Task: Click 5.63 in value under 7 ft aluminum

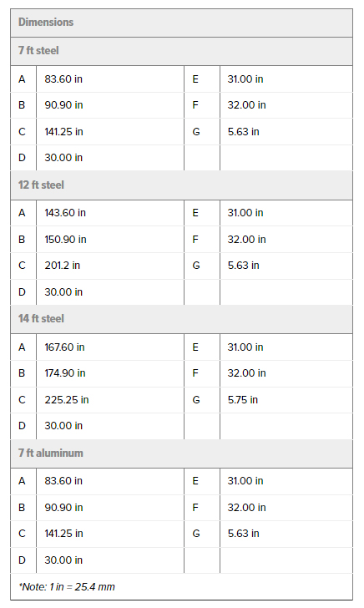Action: click(x=244, y=534)
